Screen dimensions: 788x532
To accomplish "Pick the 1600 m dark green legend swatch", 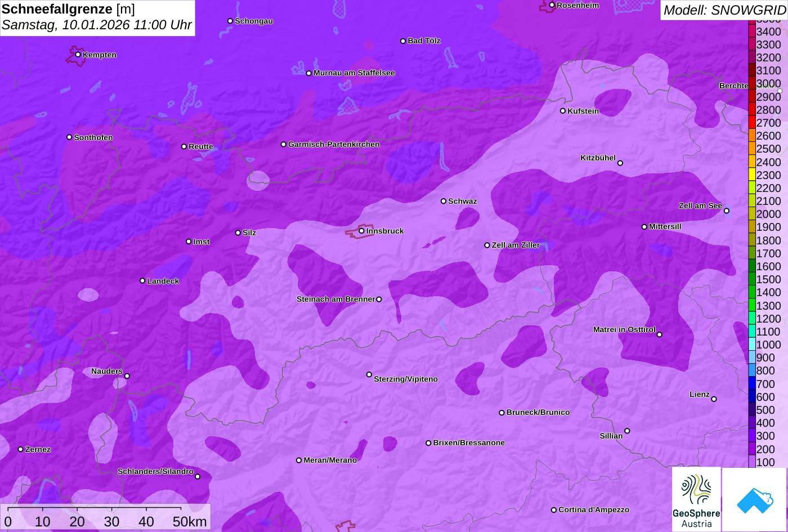I will pyautogui.click(x=751, y=266).
